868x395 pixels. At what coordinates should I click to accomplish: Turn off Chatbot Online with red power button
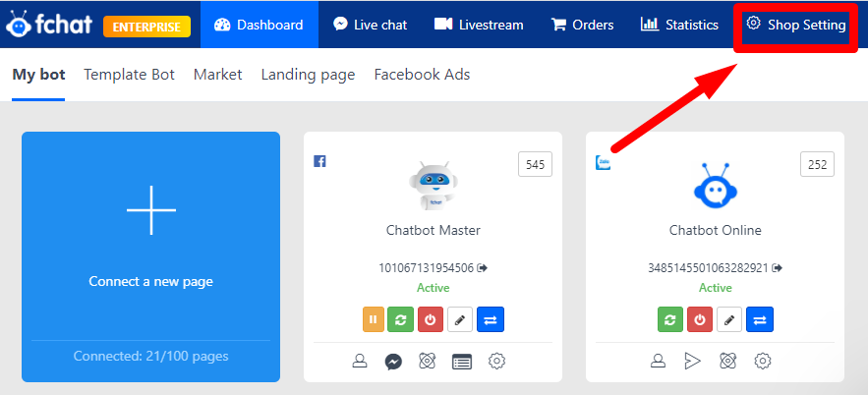(700, 319)
